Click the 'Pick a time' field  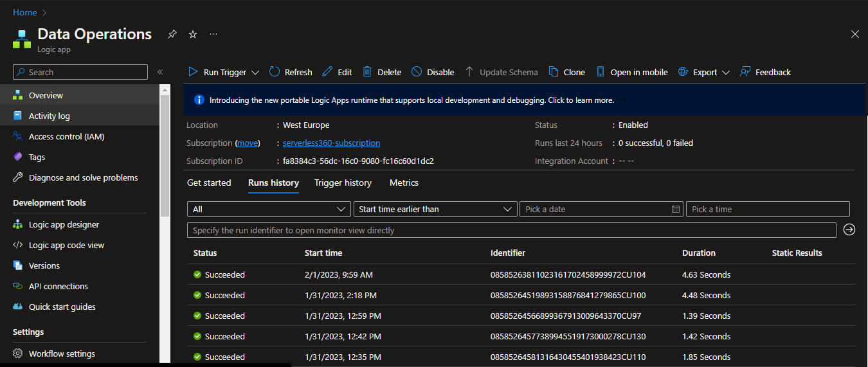[768, 209]
